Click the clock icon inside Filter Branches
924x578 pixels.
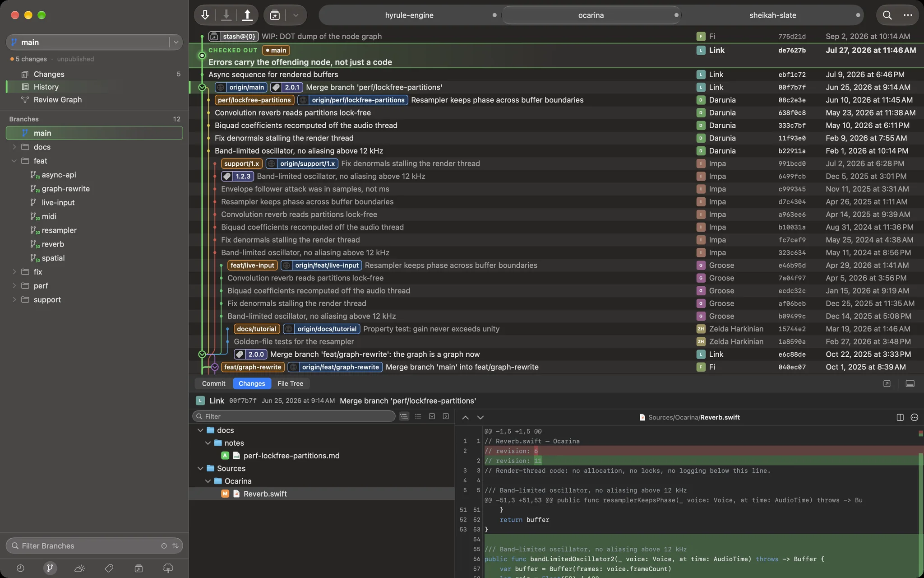pos(164,545)
